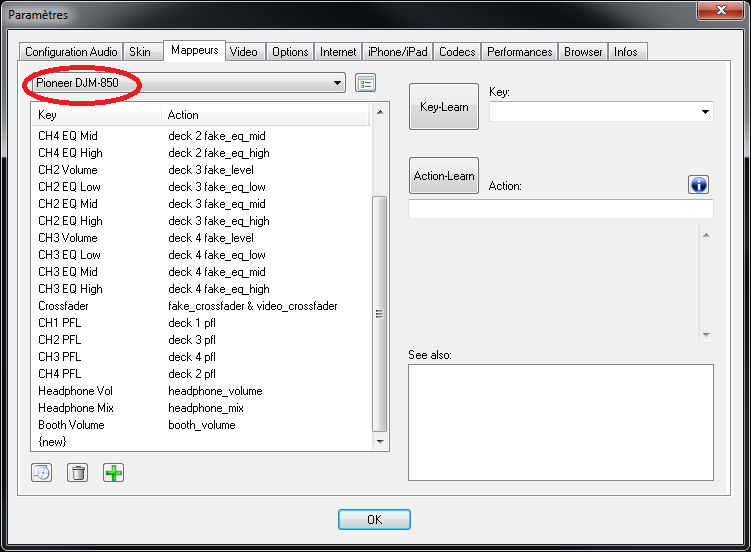Viewport: 751px width, 552px height.
Task: Click the fake_crossfader & video_crossfader action
Action: [x=253, y=306]
